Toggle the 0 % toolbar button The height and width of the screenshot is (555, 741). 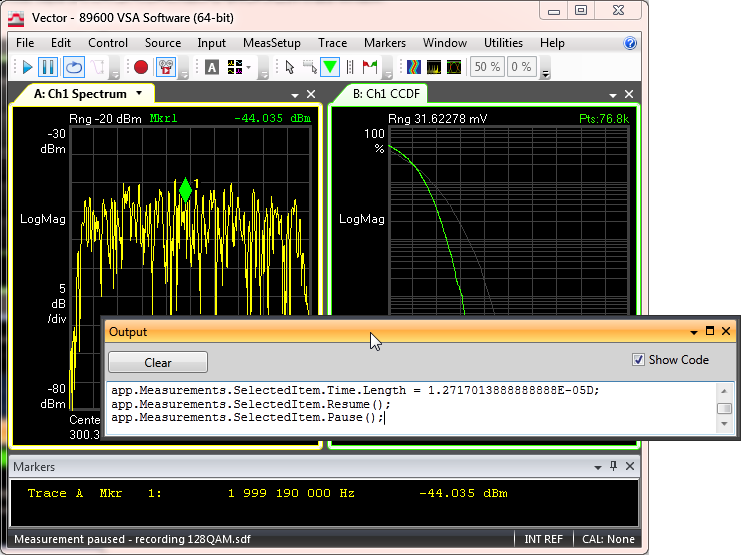tap(521, 67)
